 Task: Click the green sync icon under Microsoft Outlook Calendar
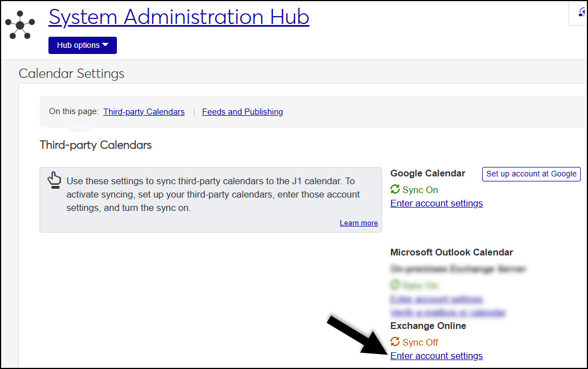pyautogui.click(x=394, y=285)
